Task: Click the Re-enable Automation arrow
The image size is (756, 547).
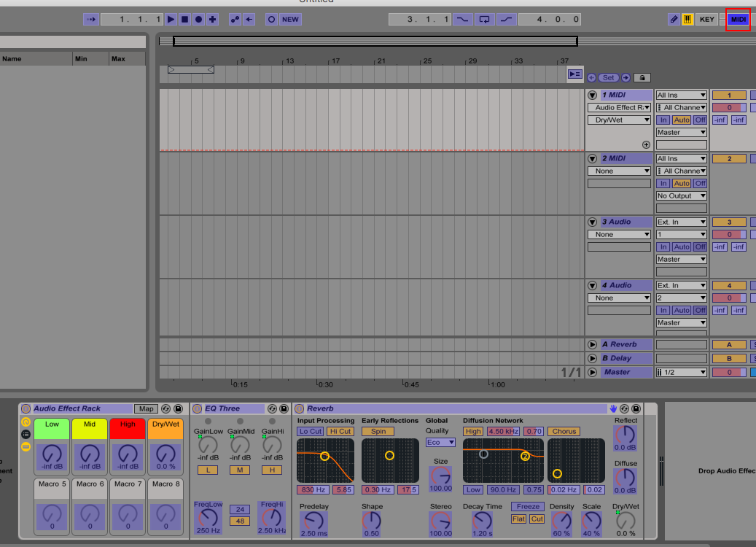Action: click(249, 19)
